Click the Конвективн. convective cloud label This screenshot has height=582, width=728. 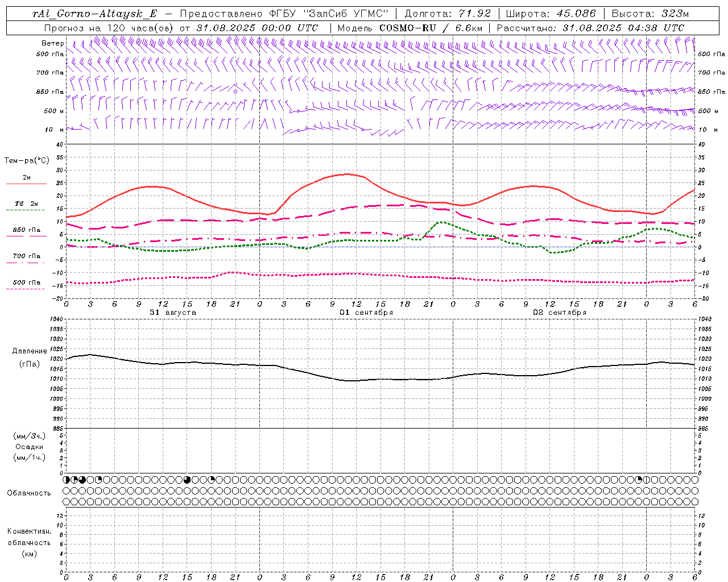tap(29, 531)
